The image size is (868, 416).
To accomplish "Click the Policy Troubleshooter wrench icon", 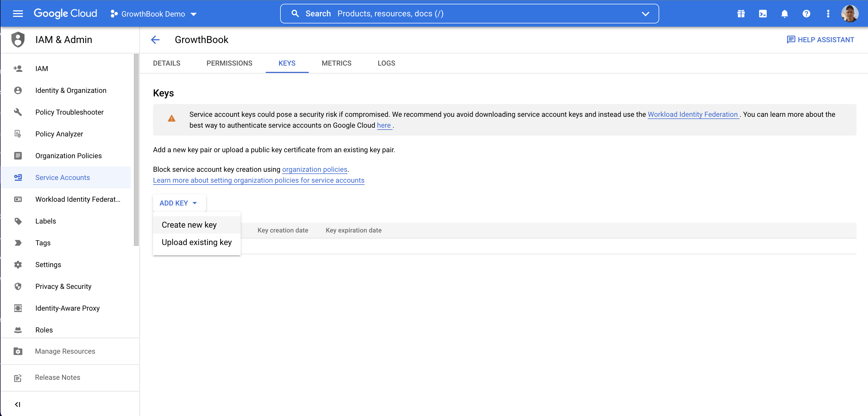I will [18, 112].
